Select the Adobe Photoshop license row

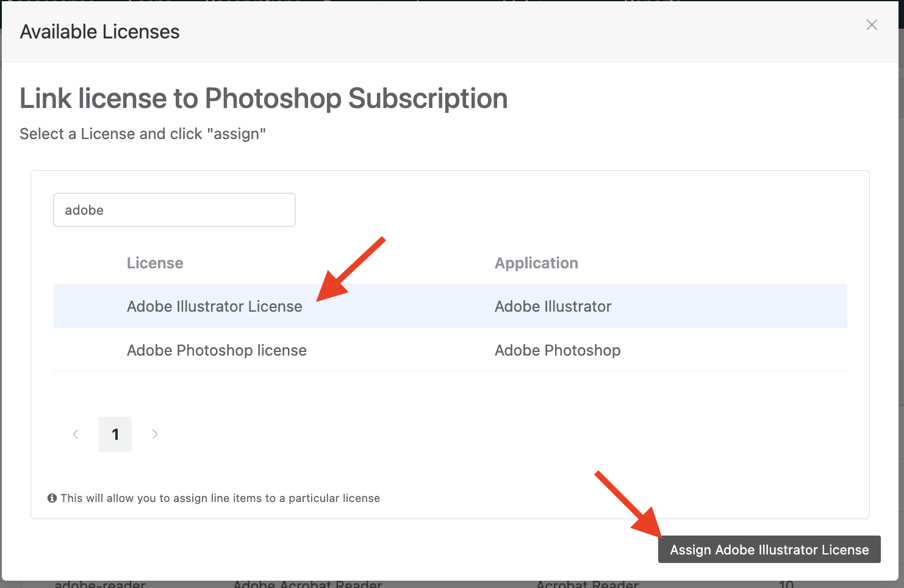(x=217, y=350)
